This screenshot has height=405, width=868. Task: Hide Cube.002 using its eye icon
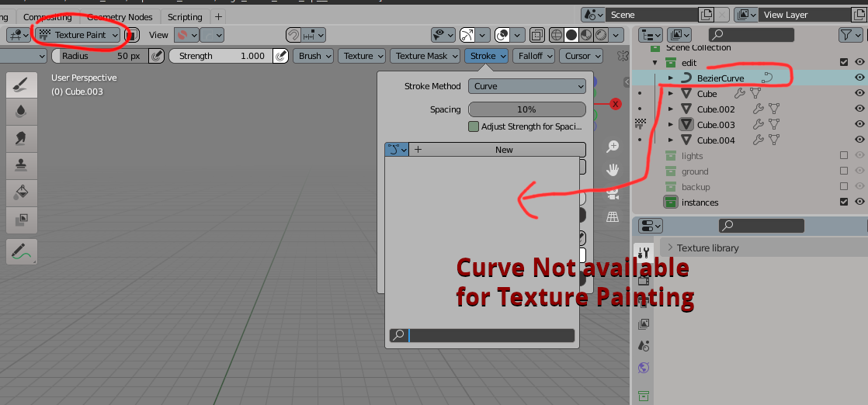859,109
